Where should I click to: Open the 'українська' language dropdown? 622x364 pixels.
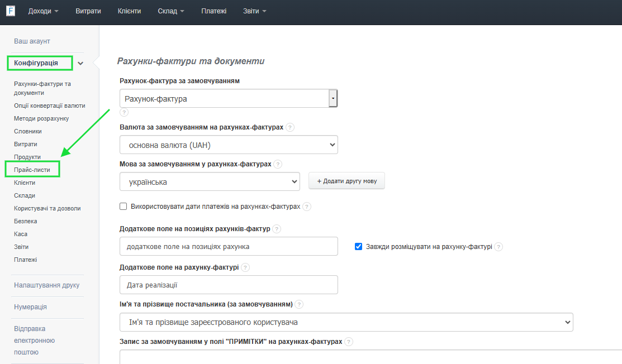click(210, 182)
